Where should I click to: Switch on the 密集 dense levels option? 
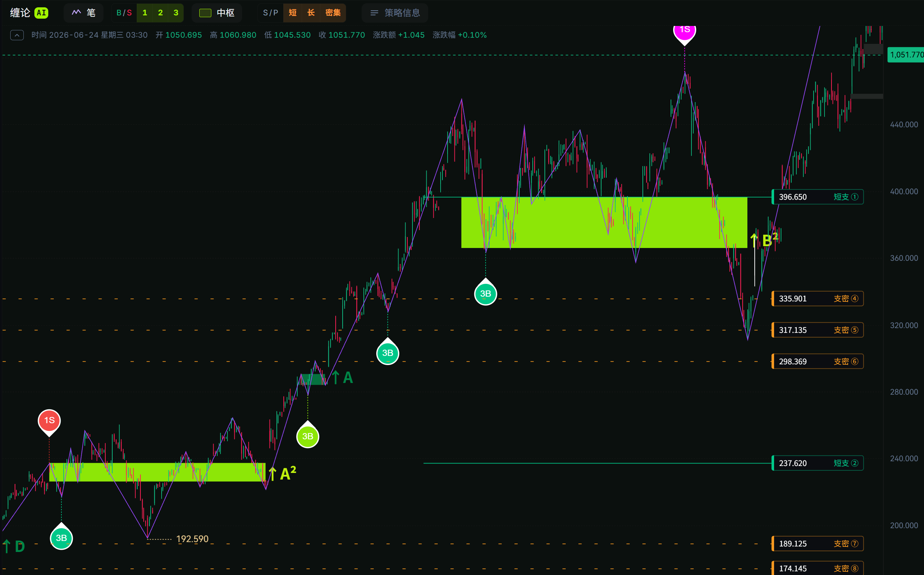tap(333, 13)
